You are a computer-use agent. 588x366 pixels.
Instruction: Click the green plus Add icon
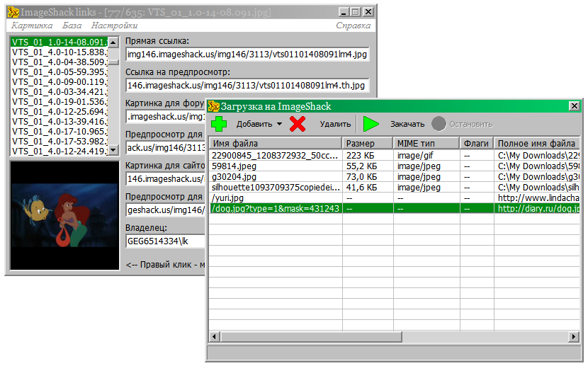coord(219,124)
